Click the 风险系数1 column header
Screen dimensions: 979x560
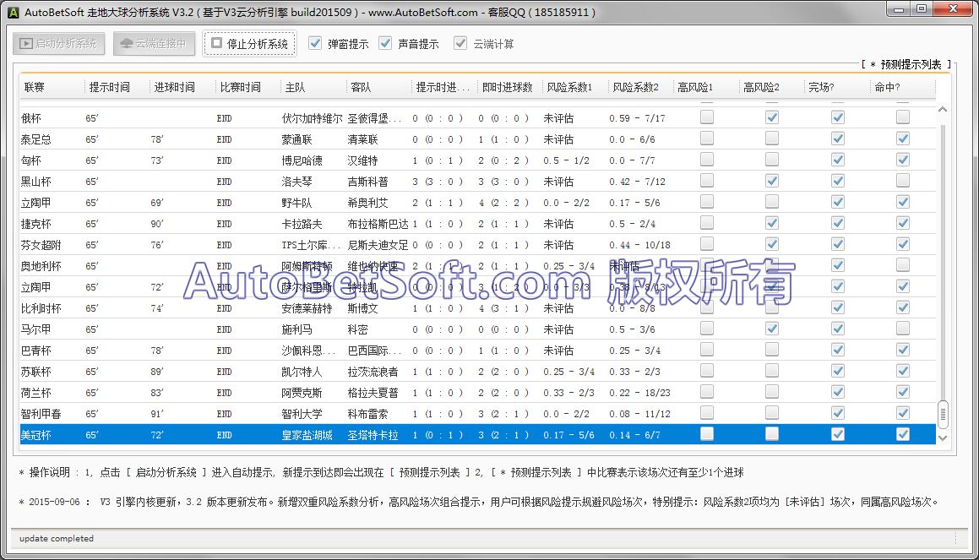[574, 87]
